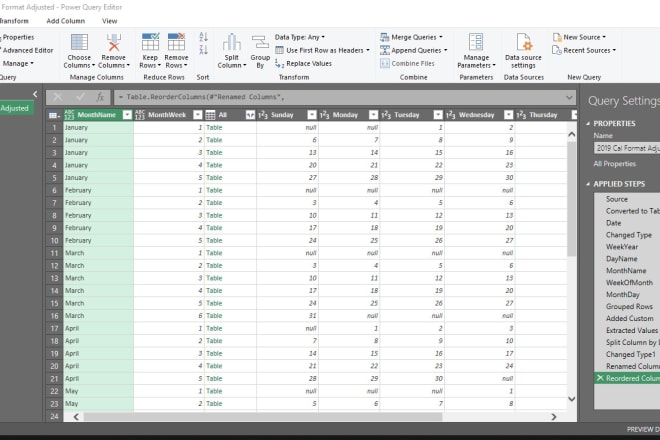660x440 pixels.
Task: Click the vertical scrollbar up arrow
Action: pos(572,135)
